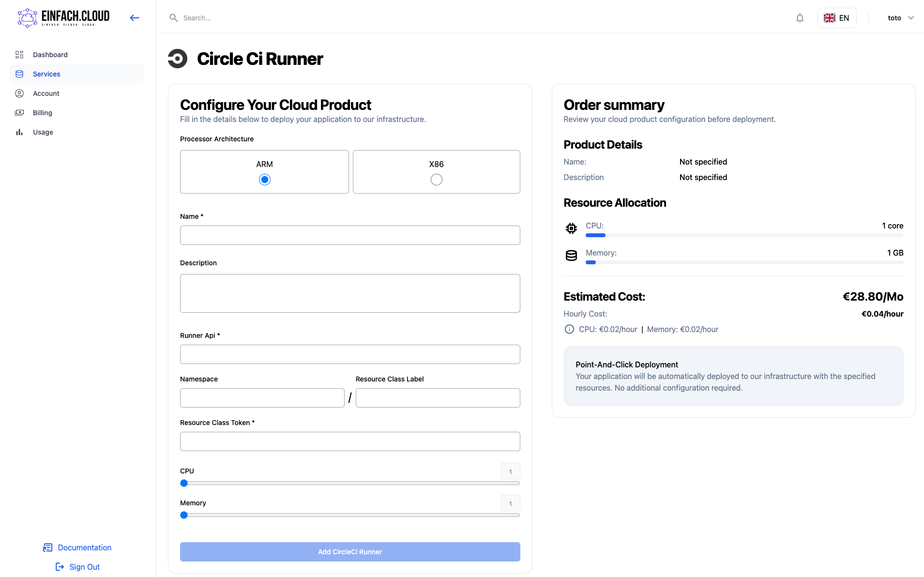The height and width of the screenshot is (577, 924).
Task: Click the Einfach.Cloud logo
Action: [x=63, y=18]
